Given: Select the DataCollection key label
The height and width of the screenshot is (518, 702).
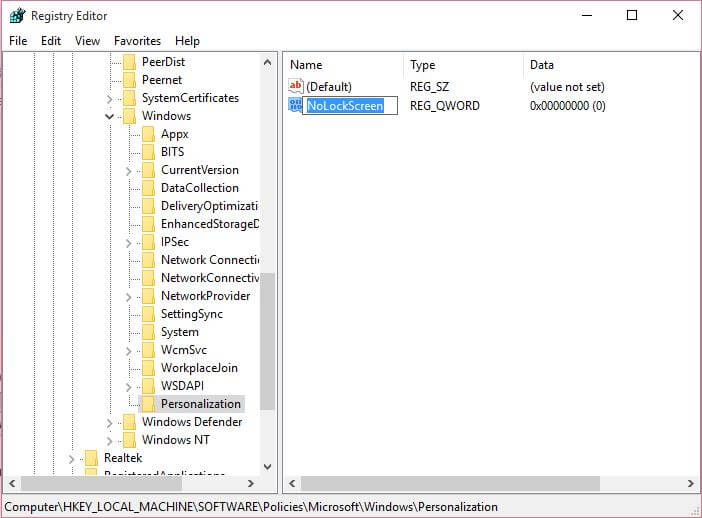Looking at the screenshot, I should tap(200, 188).
